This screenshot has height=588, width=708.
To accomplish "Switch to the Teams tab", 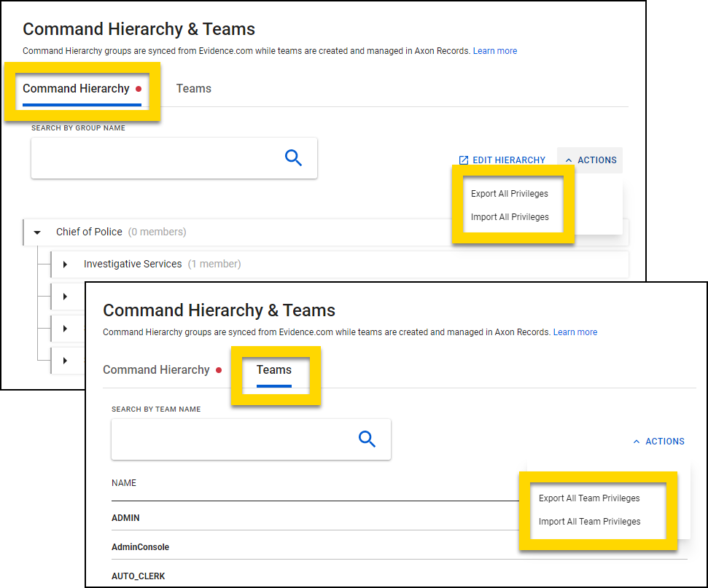I will click(273, 369).
